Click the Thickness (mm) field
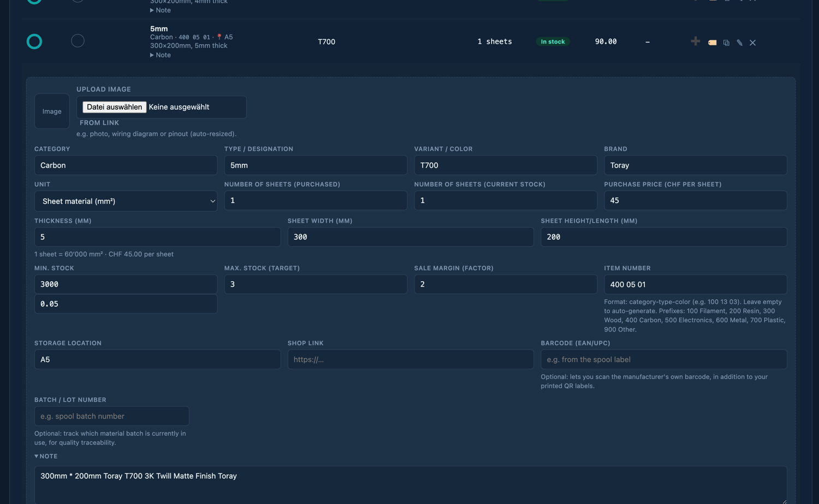This screenshot has width=819, height=504. 157,237
